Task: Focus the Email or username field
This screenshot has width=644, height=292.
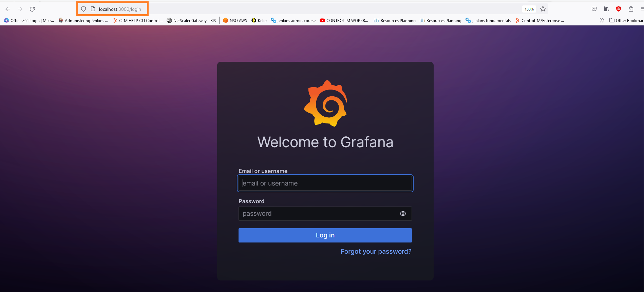Action: point(325,183)
